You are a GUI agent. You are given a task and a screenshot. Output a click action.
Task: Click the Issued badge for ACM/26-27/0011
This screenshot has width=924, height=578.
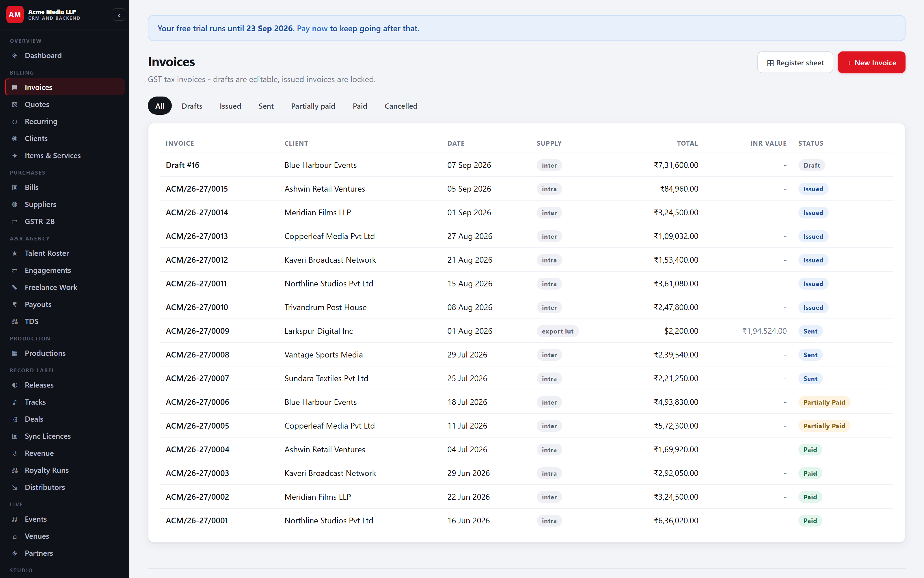tap(813, 284)
